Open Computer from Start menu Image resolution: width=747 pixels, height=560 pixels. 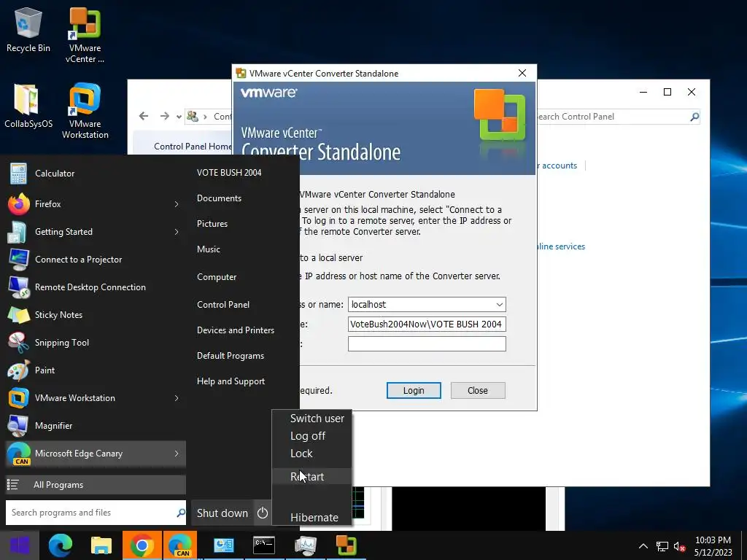click(x=216, y=276)
